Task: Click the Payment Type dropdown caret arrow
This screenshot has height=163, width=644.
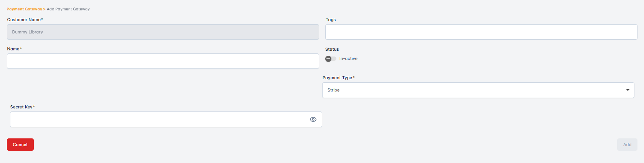Action: pos(628,90)
